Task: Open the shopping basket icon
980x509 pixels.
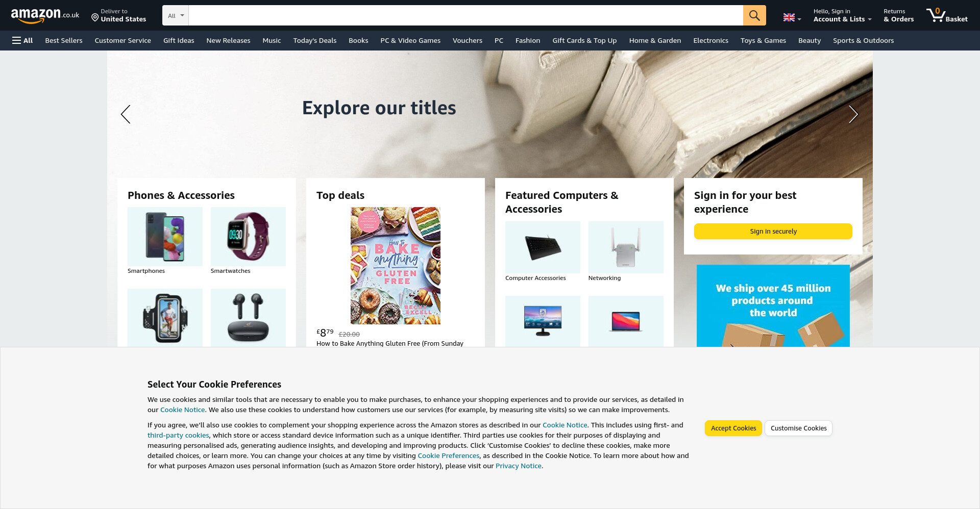Action: point(947,15)
